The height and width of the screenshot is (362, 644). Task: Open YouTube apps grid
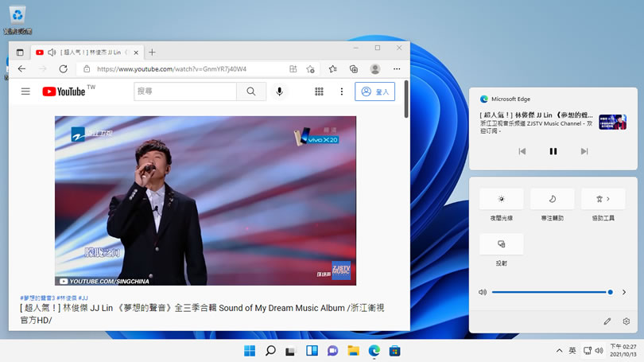(x=319, y=91)
